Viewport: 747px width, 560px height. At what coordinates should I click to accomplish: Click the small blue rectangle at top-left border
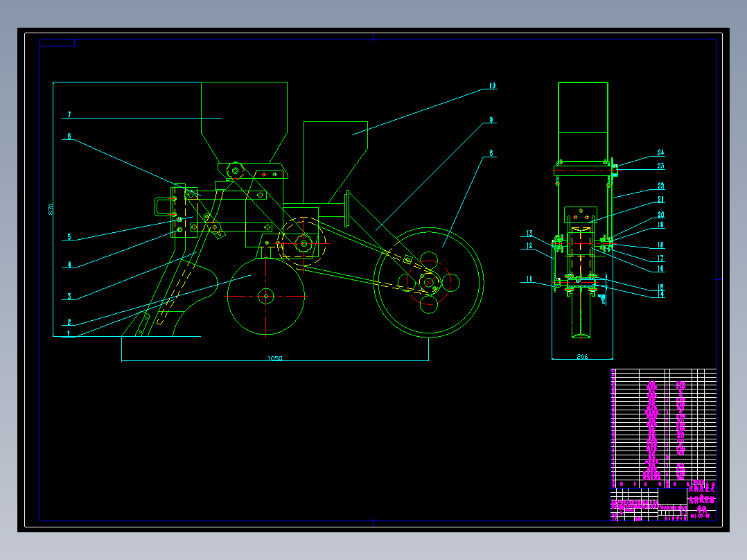point(57,43)
